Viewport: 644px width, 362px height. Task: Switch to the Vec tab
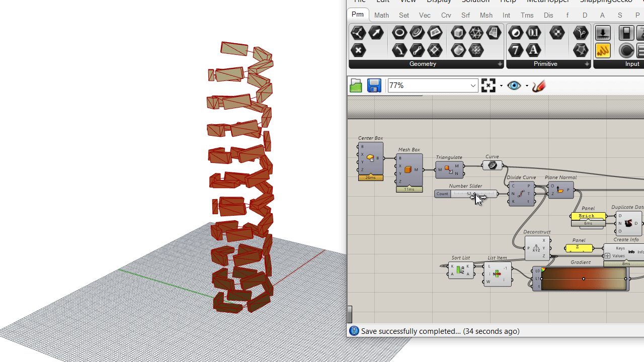(x=425, y=15)
